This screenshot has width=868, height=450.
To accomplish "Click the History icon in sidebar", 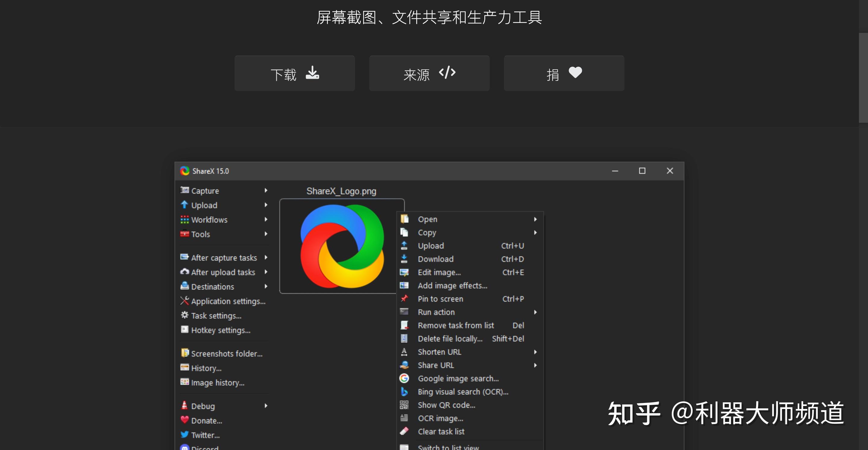I will [x=184, y=368].
